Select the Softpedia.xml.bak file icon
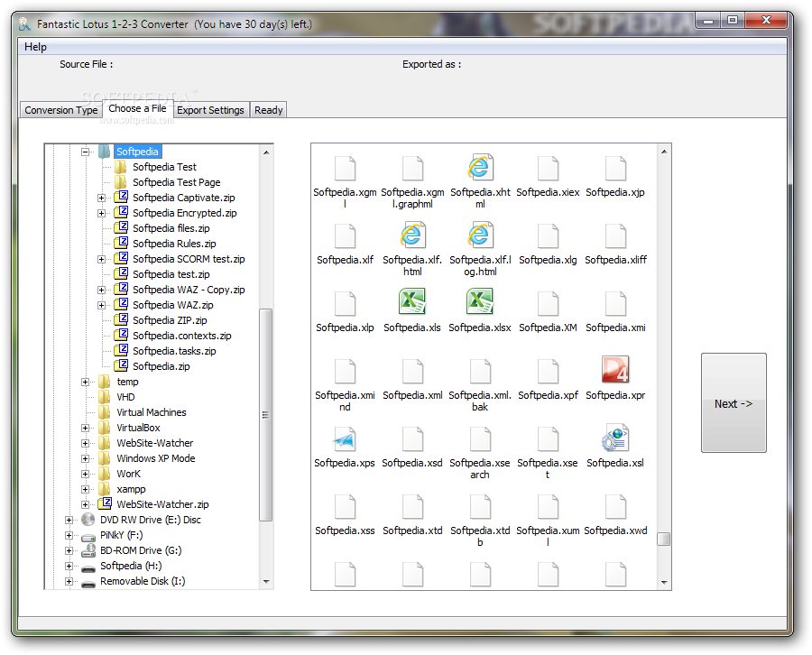Screen dimensions: 812x655 tap(481, 371)
